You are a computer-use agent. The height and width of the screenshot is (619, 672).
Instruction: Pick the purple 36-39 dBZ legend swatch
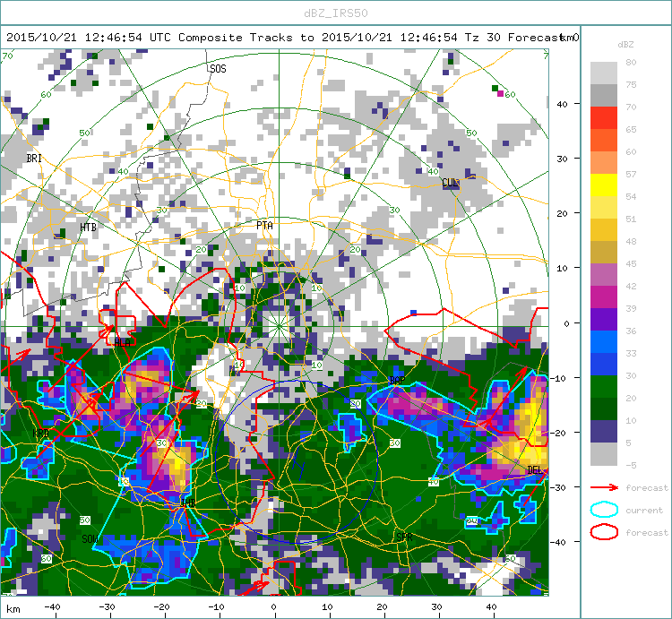pos(604,320)
